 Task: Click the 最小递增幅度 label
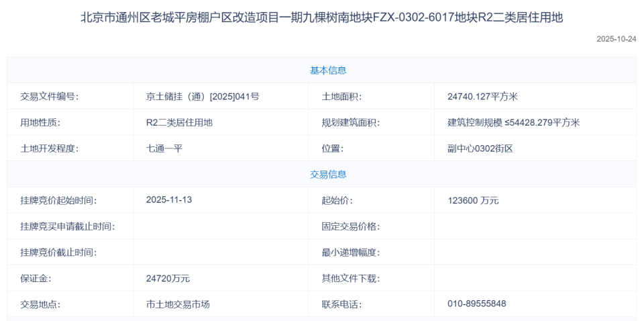click(350, 253)
